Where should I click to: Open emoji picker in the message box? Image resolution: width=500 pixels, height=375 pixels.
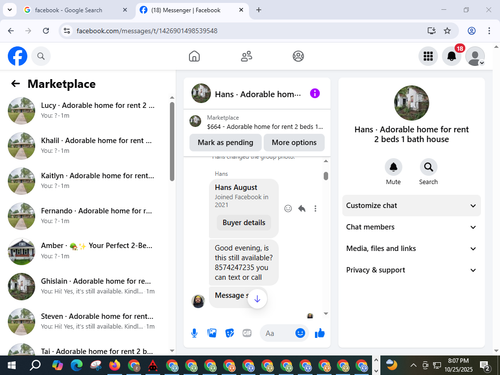click(300, 333)
